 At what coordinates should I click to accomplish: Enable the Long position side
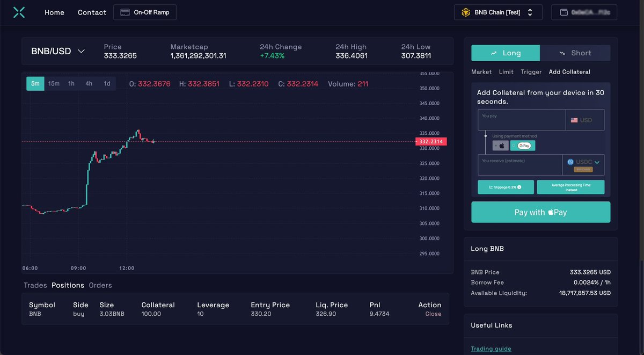tap(505, 53)
